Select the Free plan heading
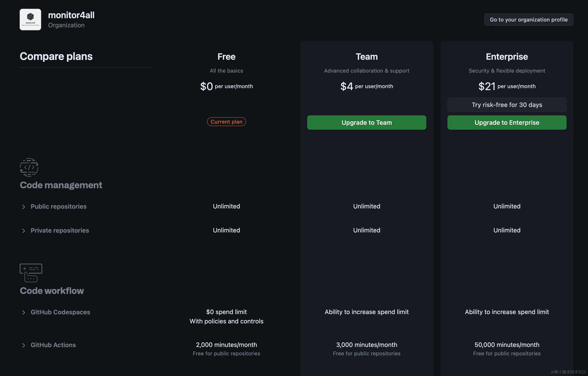The image size is (588, 376). [226, 57]
